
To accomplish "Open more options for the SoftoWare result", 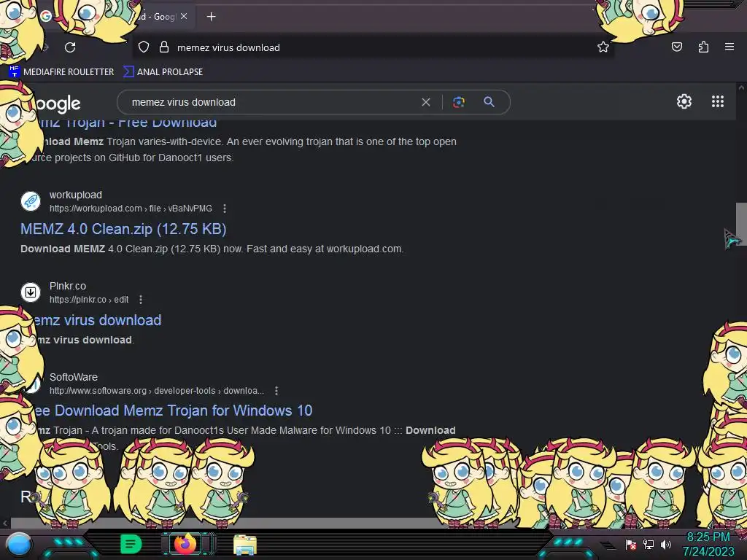I will (276, 391).
